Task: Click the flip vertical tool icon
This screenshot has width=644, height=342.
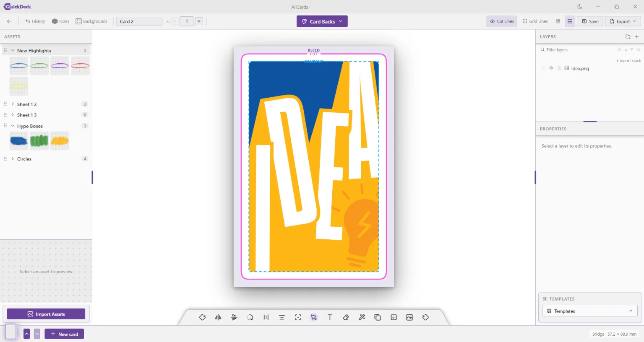Action: coord(234,317)
